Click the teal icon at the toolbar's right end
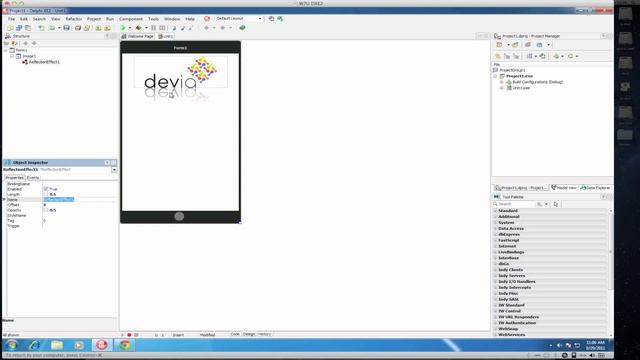 point(242,28)
